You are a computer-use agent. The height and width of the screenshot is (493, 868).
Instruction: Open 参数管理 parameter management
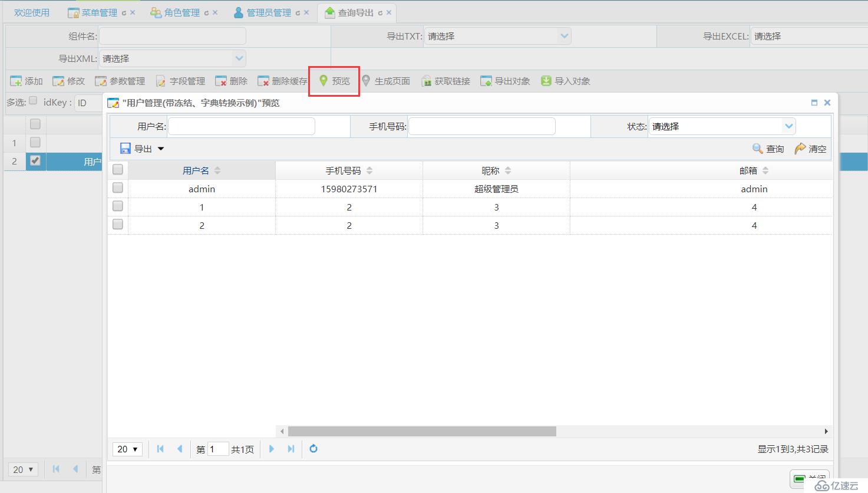(x=120, y=81)
